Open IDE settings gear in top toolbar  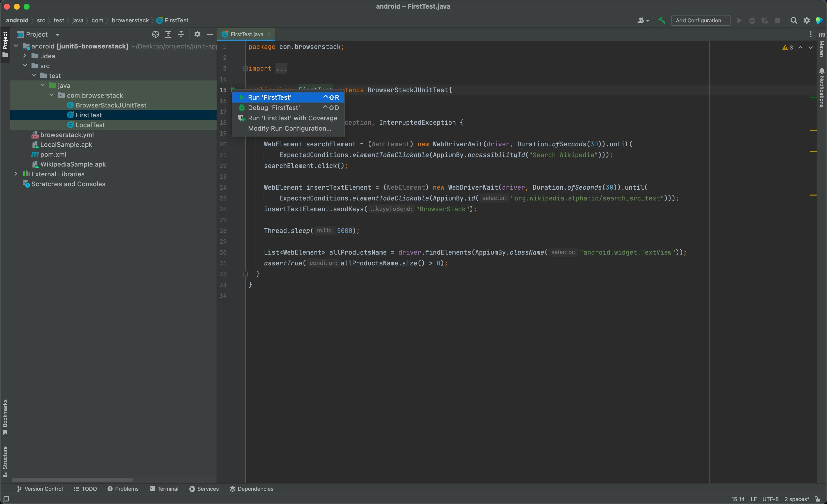click(x=807, y=20)
